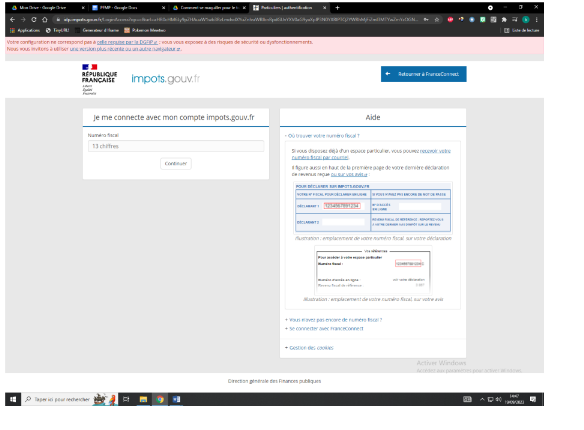
Task: Open the browser home page icon
Action: click(45, 20)
